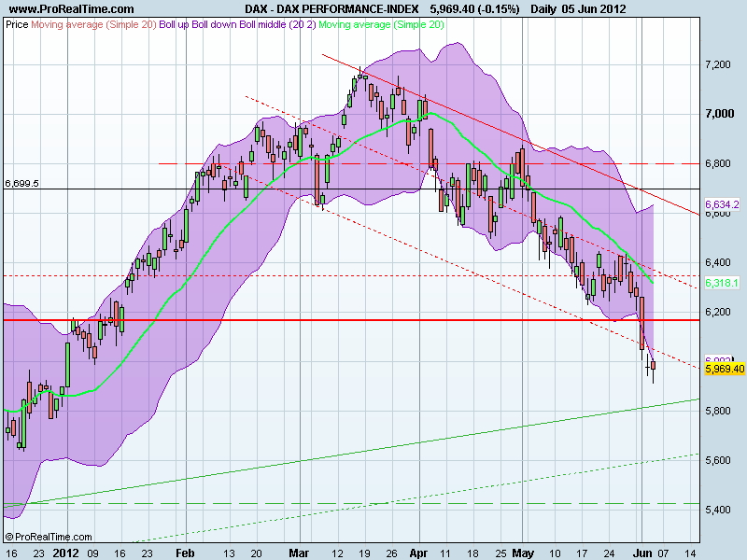Click the 19 date label on time axis
This screenshot has height=560, width=747.
(x=364, y=553)
